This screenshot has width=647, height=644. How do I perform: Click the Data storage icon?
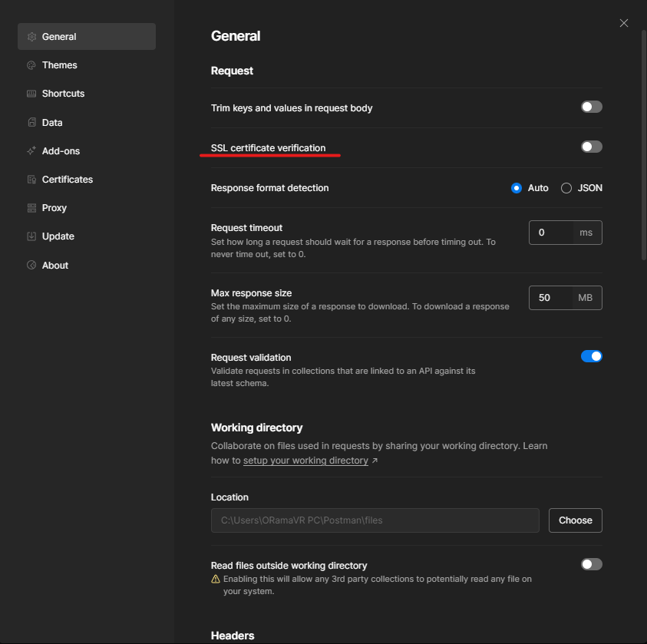31,123
